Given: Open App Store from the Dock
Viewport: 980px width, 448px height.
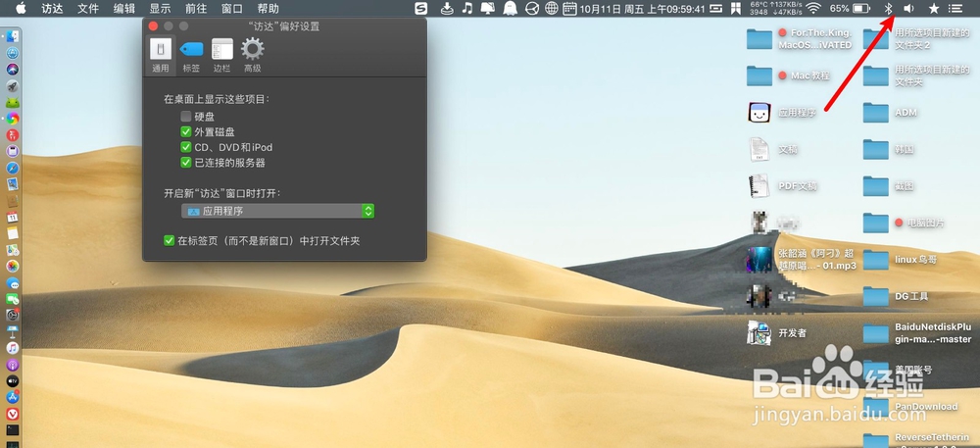Looking at the screenshot, I should point(13,397).
